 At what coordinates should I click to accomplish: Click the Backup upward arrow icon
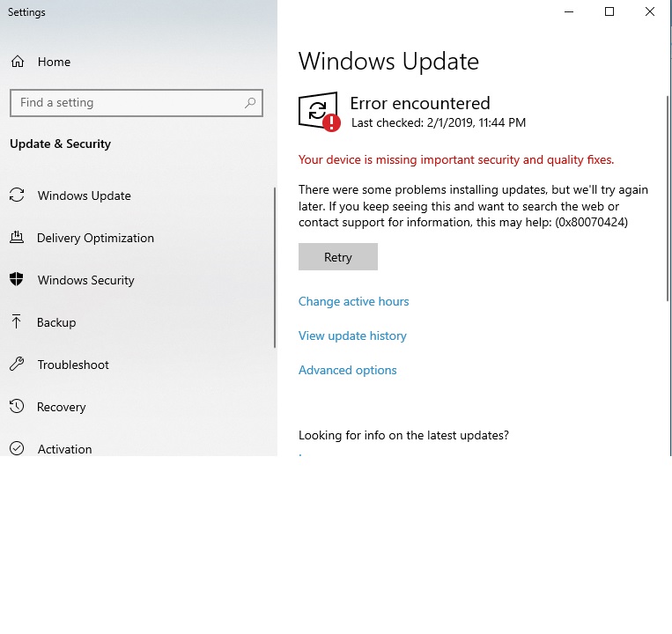pyautogui.click(x=16, y=321)
